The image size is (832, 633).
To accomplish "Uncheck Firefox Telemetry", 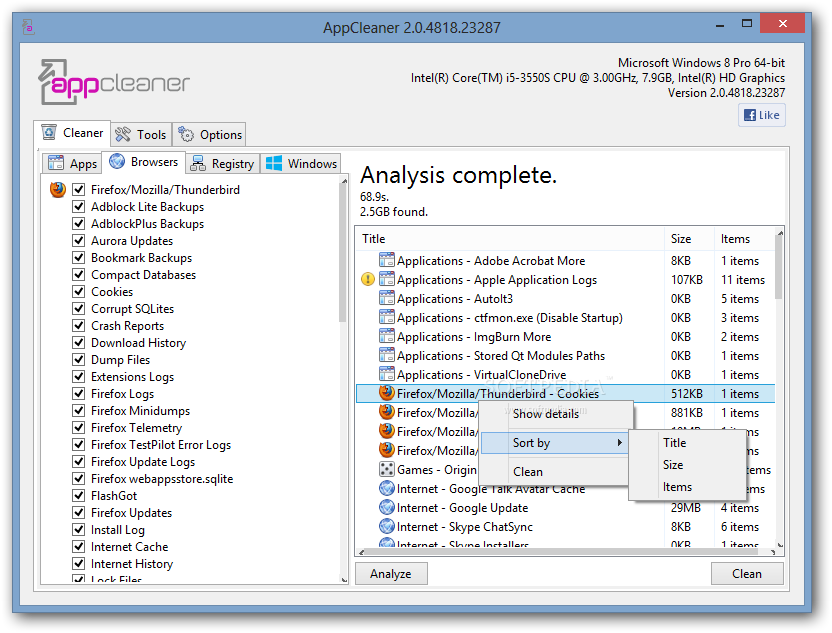I will 79,428.
